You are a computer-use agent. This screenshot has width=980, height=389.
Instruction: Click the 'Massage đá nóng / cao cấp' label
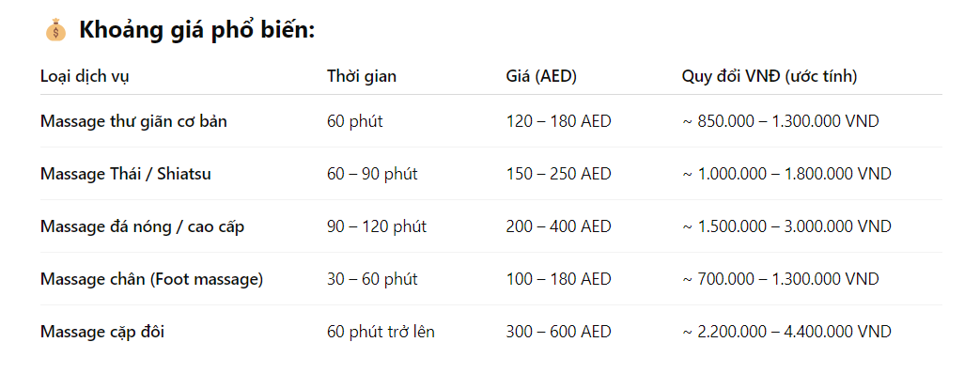[x=143, y=226]
